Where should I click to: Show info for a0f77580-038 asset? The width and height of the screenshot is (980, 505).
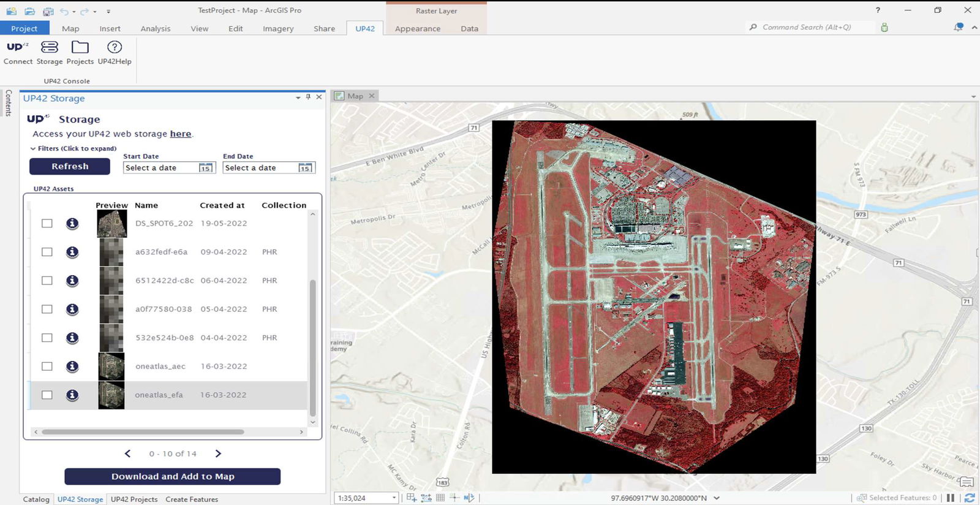(72, 309)
